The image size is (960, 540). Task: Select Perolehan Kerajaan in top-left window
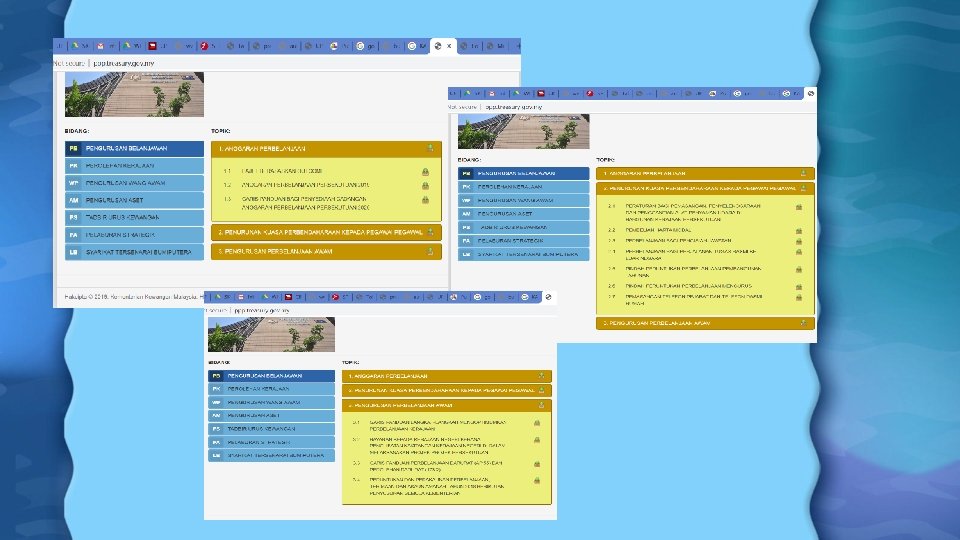coord(134,166)
